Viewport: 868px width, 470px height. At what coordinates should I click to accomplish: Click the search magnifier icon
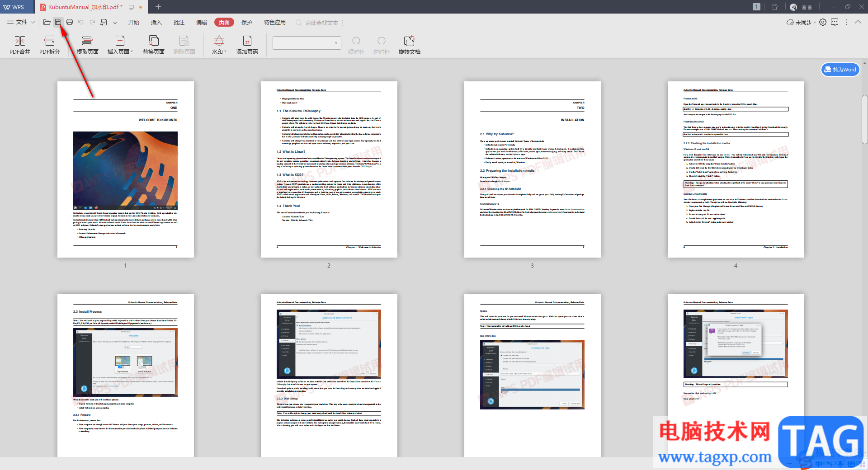tap(299, 23)
